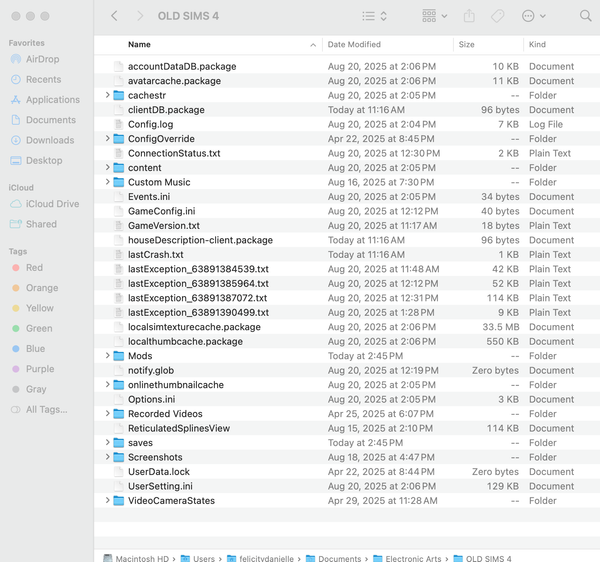This screenshot has width=600, height=562.
Task: Select the Custom Music folder icon
Action: click(x=119, y=182)
